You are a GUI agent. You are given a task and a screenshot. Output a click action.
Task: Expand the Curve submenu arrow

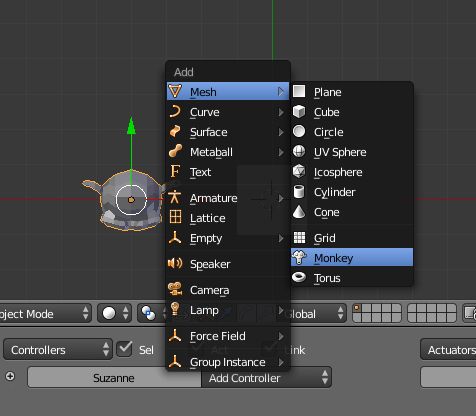pyautogui.click(x=281, y=112)
